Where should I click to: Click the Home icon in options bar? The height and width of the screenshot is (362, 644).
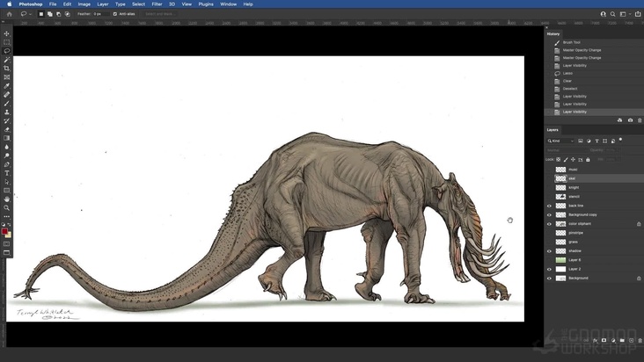9,14
